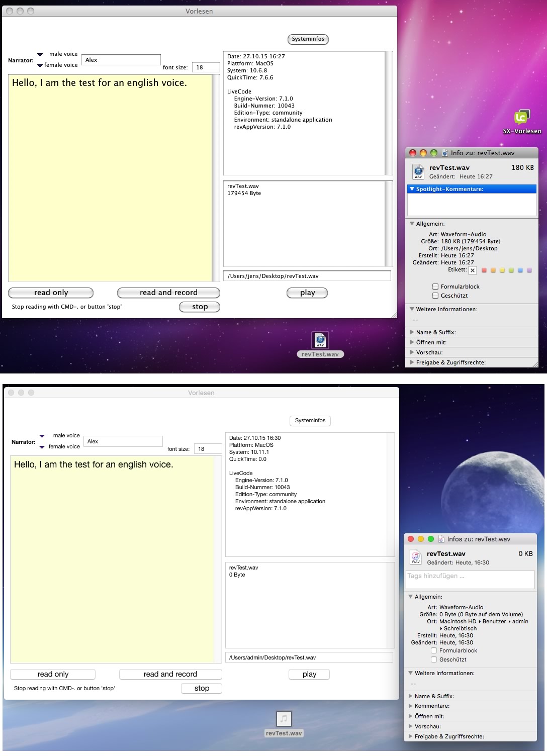Click the WAV file icon beside 0 KB
Viewport: 547px width, 756px height.
(x=416, y=557)
